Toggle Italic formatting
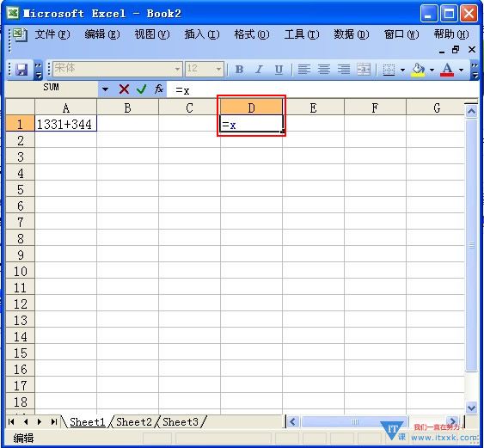 (x=259, y=70)
